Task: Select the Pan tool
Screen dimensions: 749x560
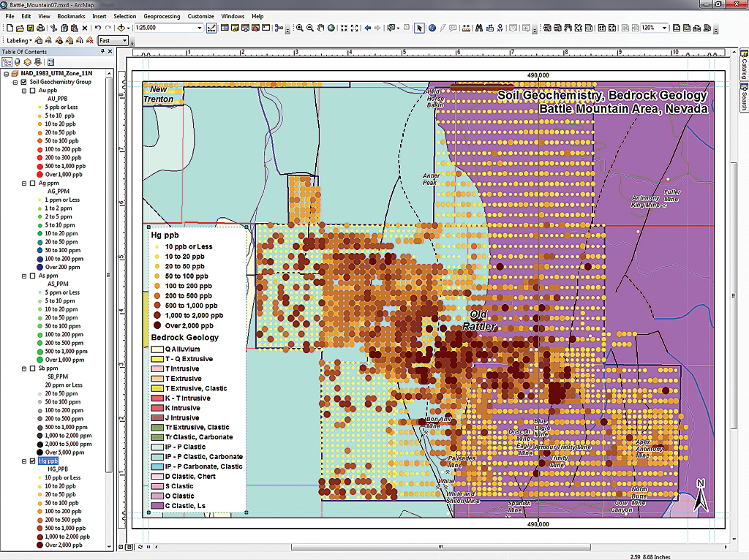Action: (320, 29)
